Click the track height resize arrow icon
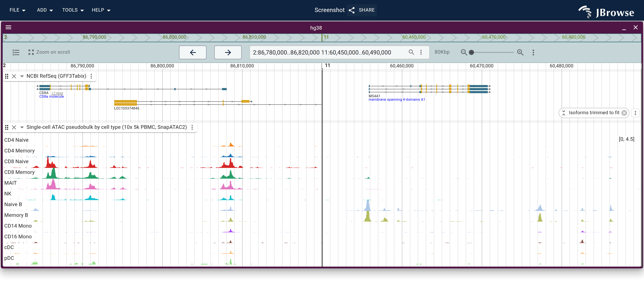The height and width of the screenshot is (292, 644). click(x=635, y=113)
